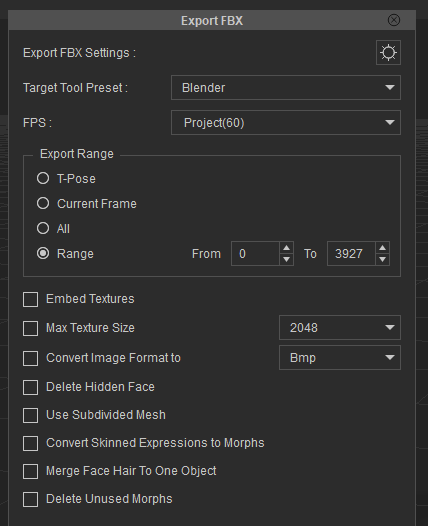Image resolution: width=428 pixels, height=526 pixels.
Task: Open the Export FBX settings gear
Action: 388,53
